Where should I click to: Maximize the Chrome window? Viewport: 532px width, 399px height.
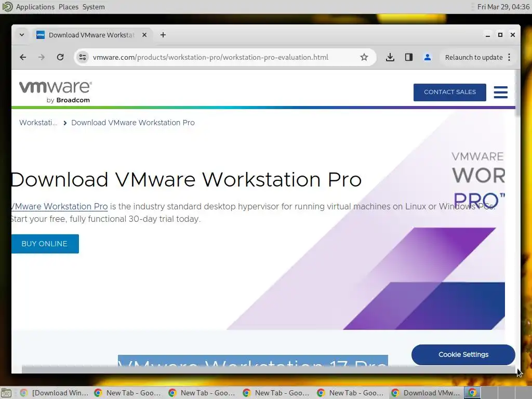[500, 35]
